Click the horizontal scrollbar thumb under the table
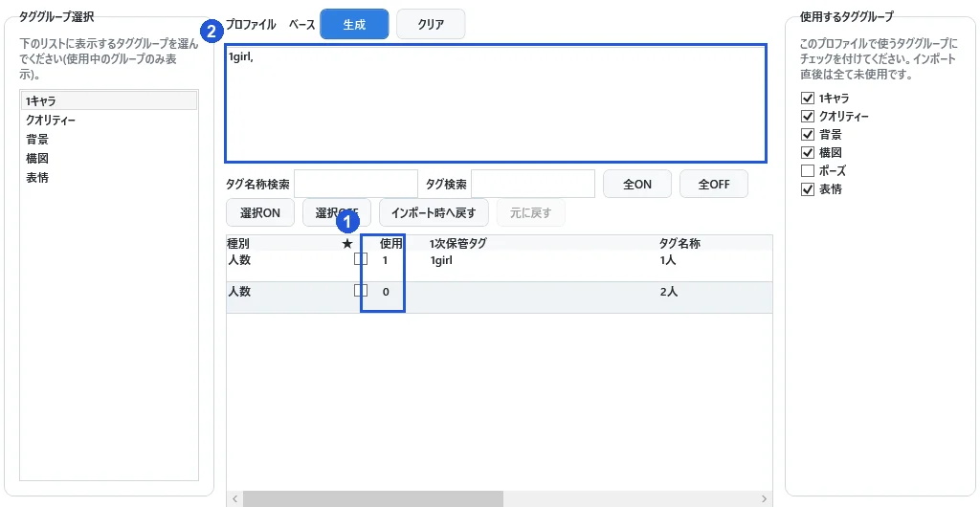The height and width of the screenshot is (507, 980). pyautogui.click(x=373, y=499)
